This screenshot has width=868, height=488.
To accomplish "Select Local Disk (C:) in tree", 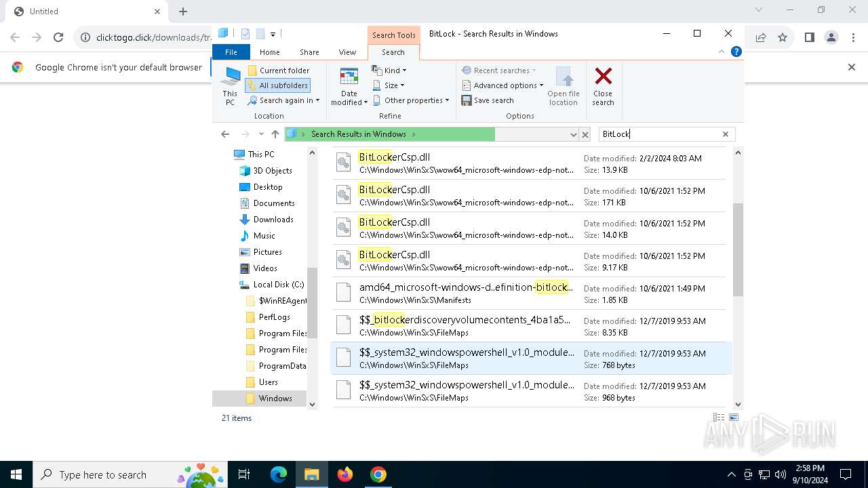I will tap(278, 285).
